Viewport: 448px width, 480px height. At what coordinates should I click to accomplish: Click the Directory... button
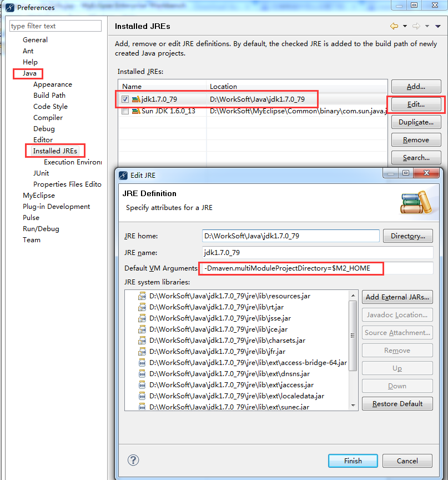tap(408, 236)
